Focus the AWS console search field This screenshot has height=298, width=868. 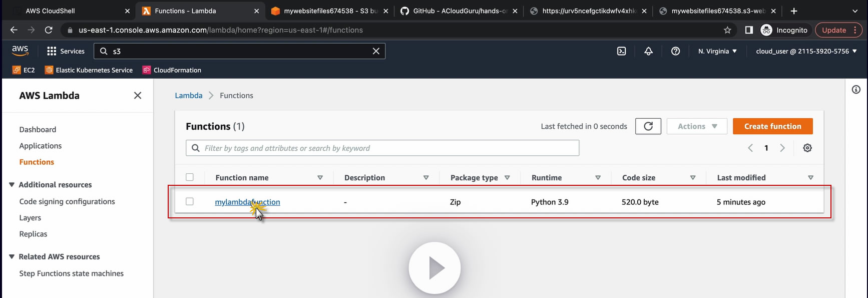240,51
